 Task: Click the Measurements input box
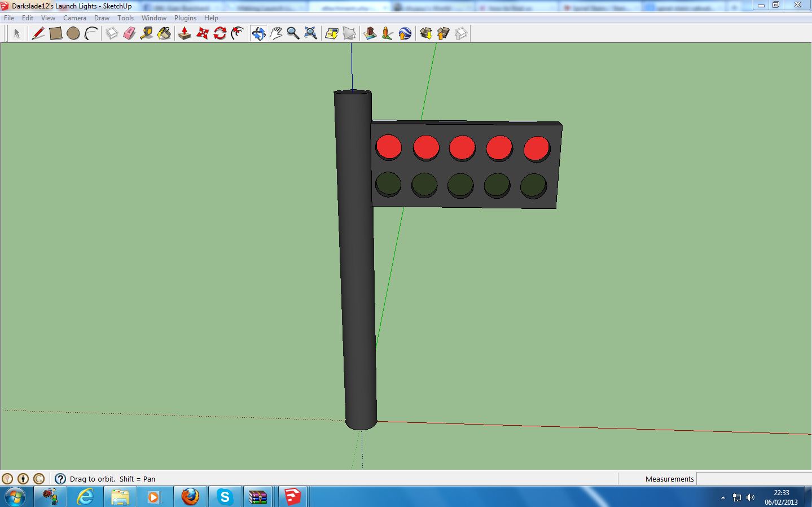(x=753, y=479)
